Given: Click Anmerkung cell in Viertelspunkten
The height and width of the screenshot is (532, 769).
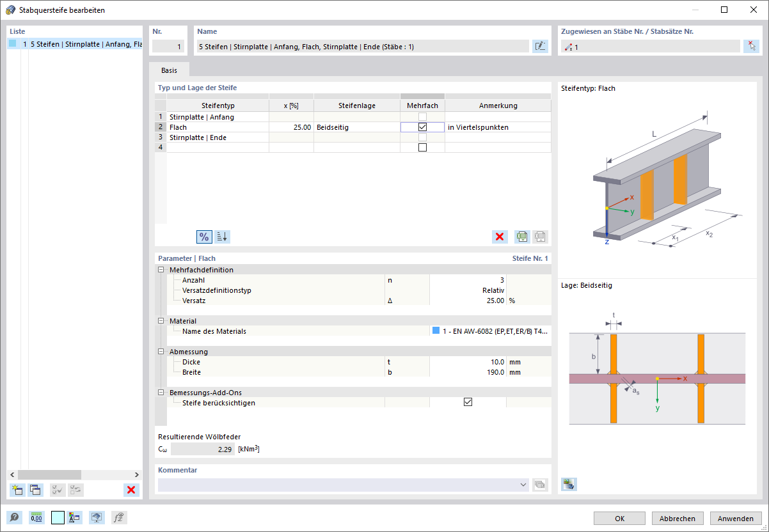Looking at the screenshot, I should click(x=498, y=127).
